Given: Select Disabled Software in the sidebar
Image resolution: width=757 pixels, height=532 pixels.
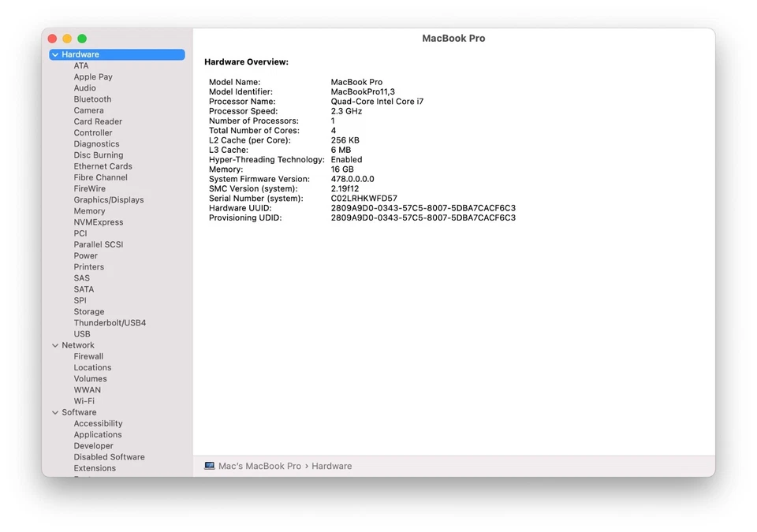Looking at the screenshot, I should click(109, 456).
